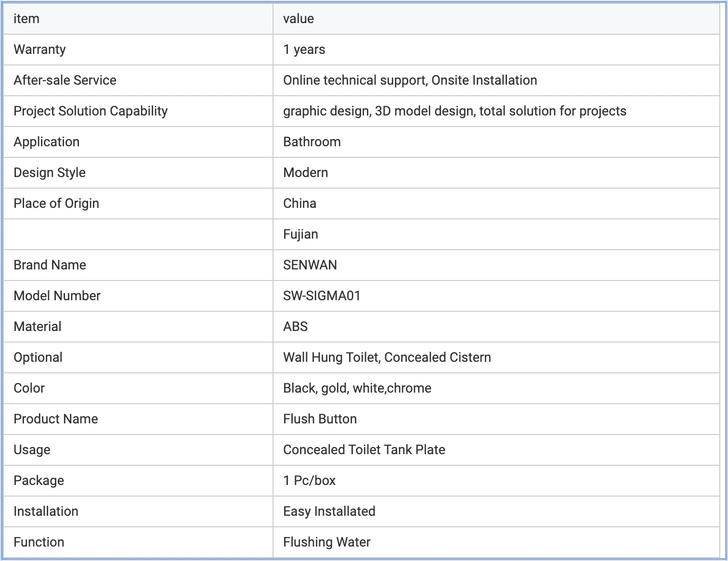This screenshot has width=728, height=561.
Task: Click the Project Solution Capability label
Action: (x=91, y=111)
